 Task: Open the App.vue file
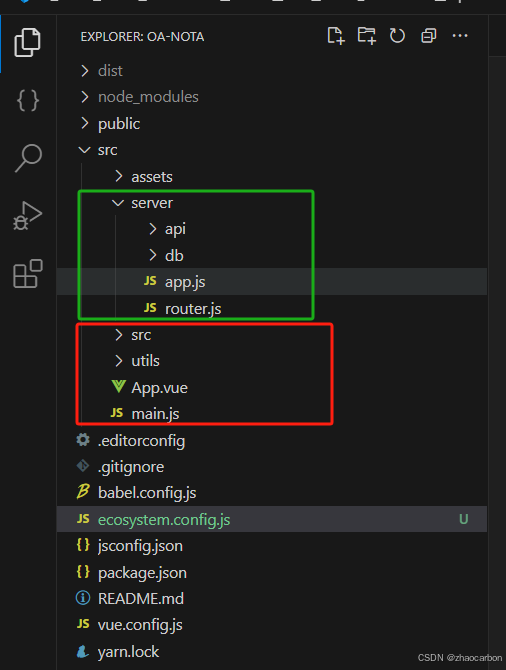click(272, 388)
